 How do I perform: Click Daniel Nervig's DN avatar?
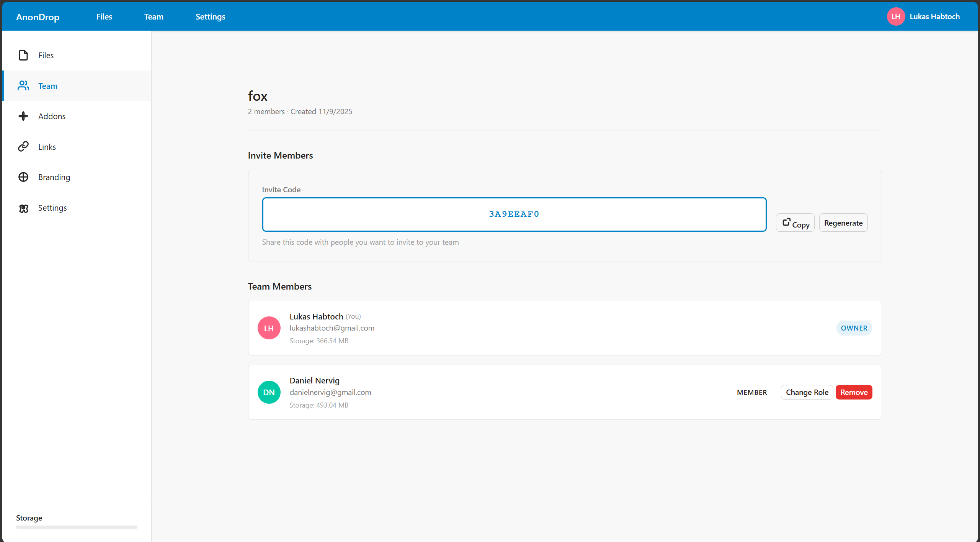[269, 392]
